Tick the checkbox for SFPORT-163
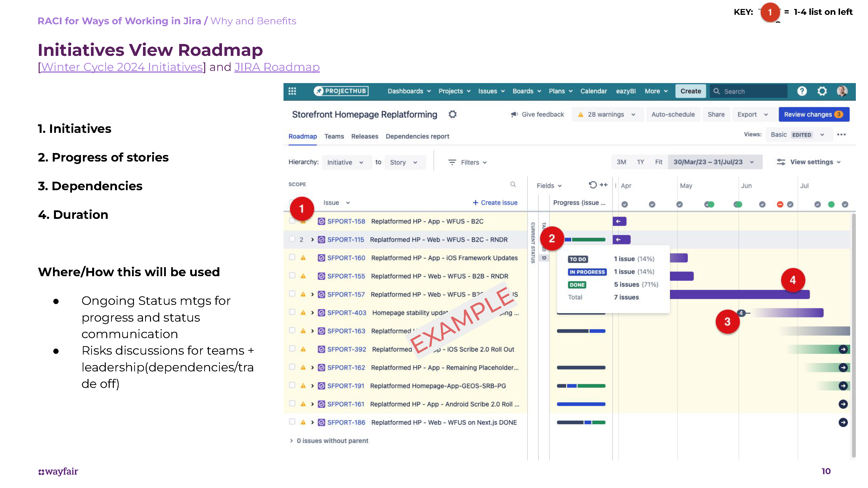 [292, 330]
